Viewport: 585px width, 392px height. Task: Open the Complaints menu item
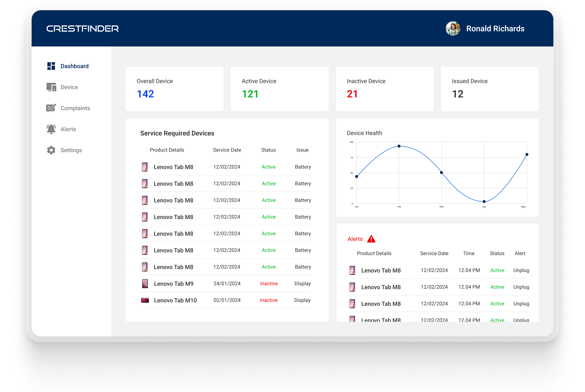(75, 108)
